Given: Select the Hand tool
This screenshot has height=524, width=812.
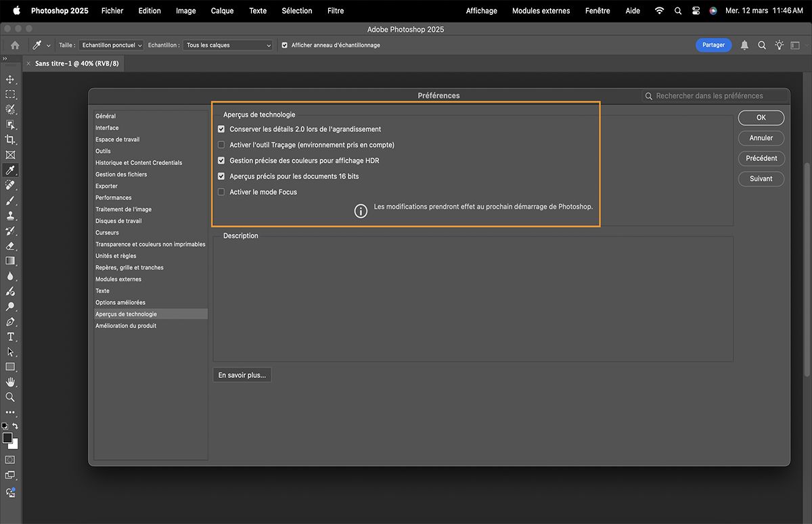Looking at the screenshot, I should click(10, 382).
